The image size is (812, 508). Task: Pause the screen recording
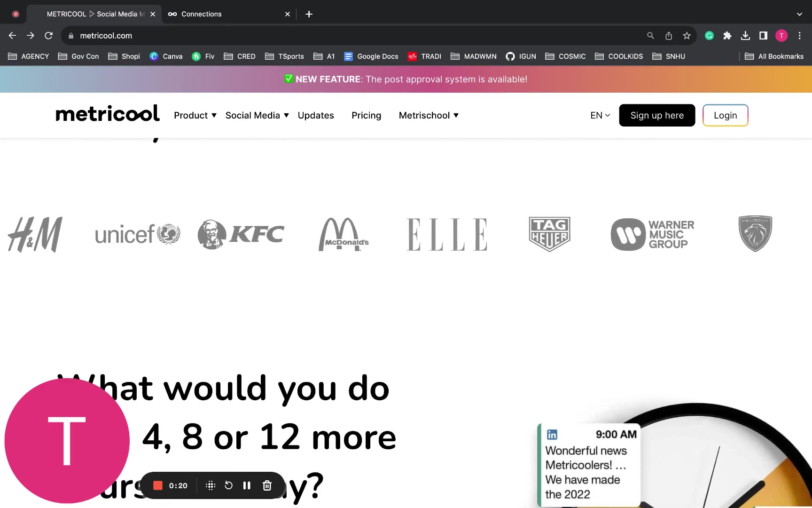pyautogui.click(x=247, y=485)
